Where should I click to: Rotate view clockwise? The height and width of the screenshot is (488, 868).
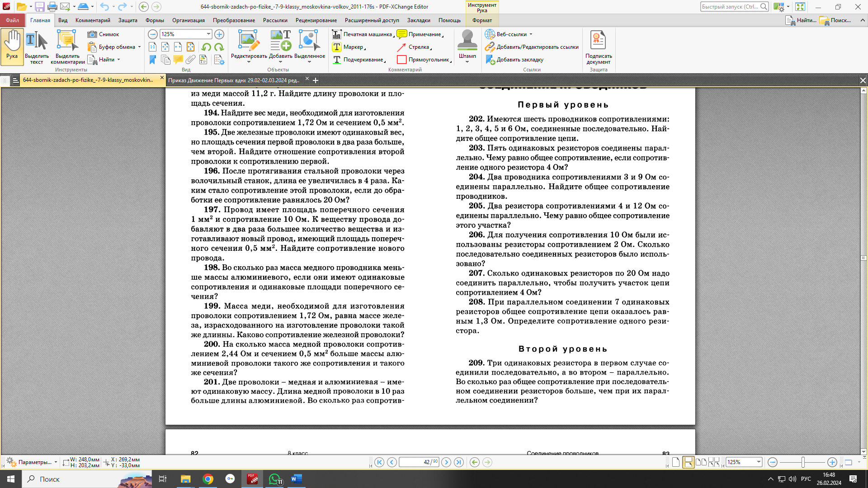click(219, 47)
